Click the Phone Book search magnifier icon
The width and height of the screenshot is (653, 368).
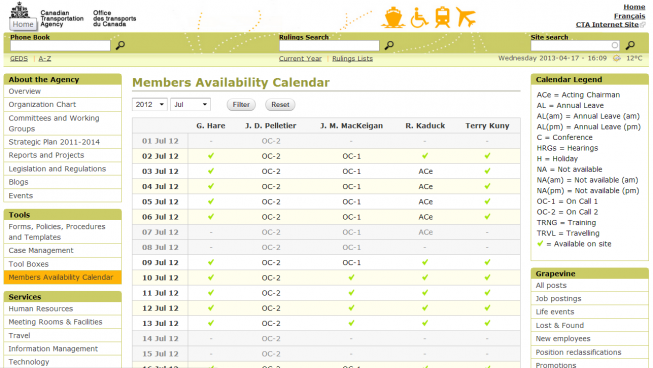[x=120, y=45]
